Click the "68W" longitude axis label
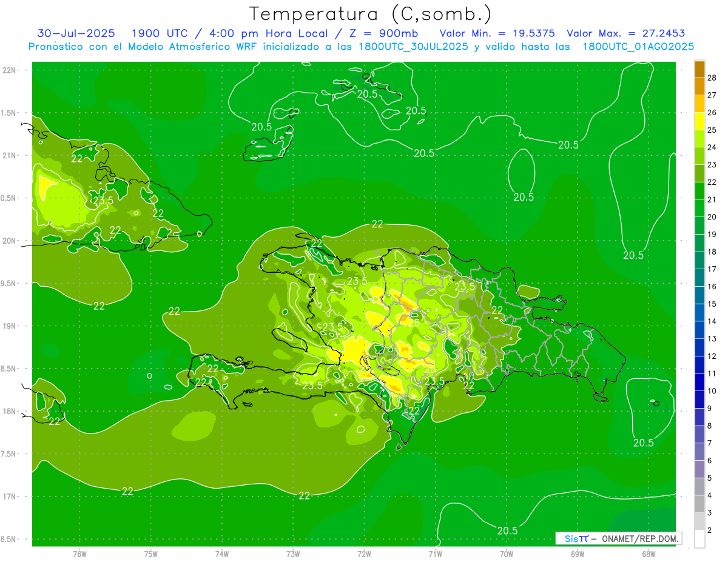 point(649,554)
